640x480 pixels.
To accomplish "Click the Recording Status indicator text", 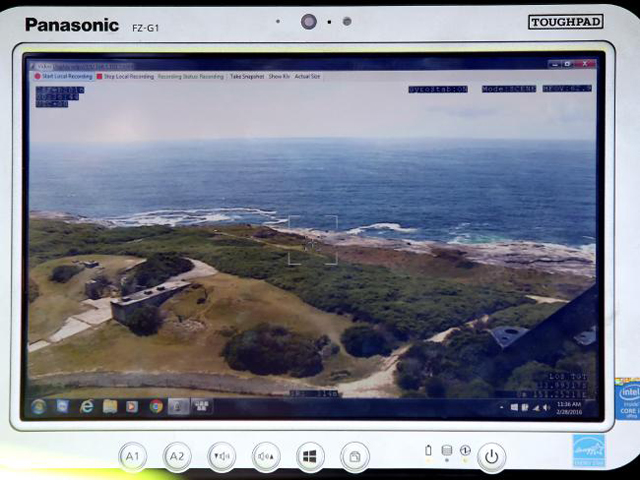I will [190, 76].
